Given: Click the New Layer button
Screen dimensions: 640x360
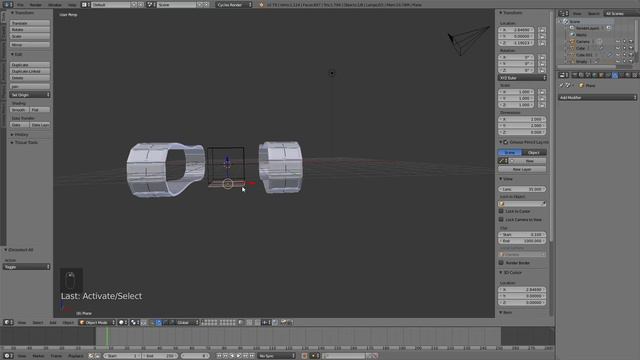Looking at the screenshot, I should [x=522, y=169].
